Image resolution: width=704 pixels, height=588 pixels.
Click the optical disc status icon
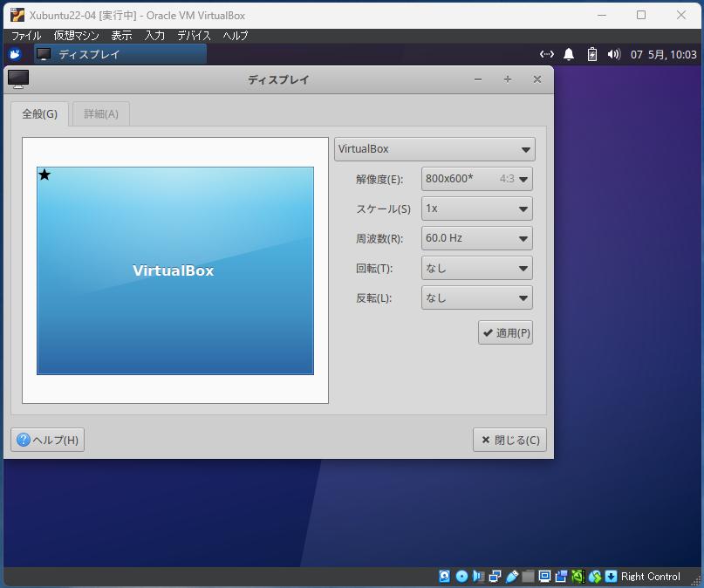pyautogui.click(x=461, y=576)
